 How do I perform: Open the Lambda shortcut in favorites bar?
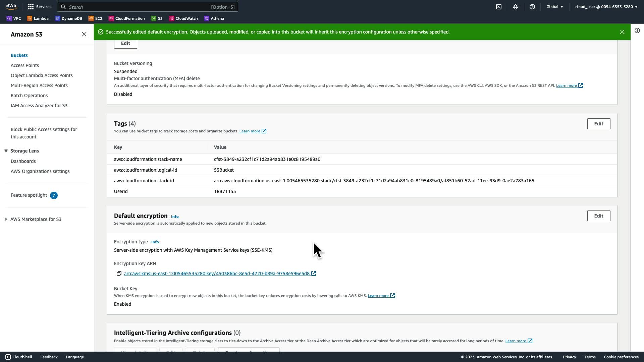pos(38,18)
